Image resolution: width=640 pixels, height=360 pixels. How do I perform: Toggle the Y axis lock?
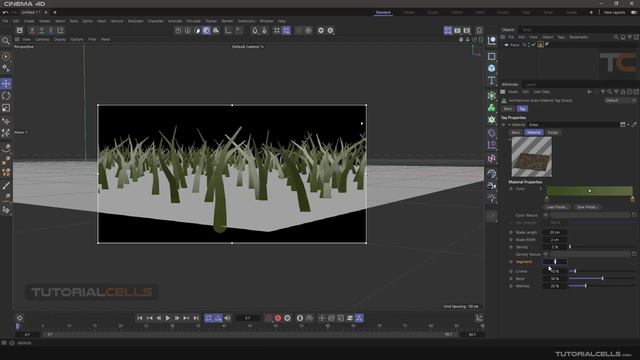(41, 30)
